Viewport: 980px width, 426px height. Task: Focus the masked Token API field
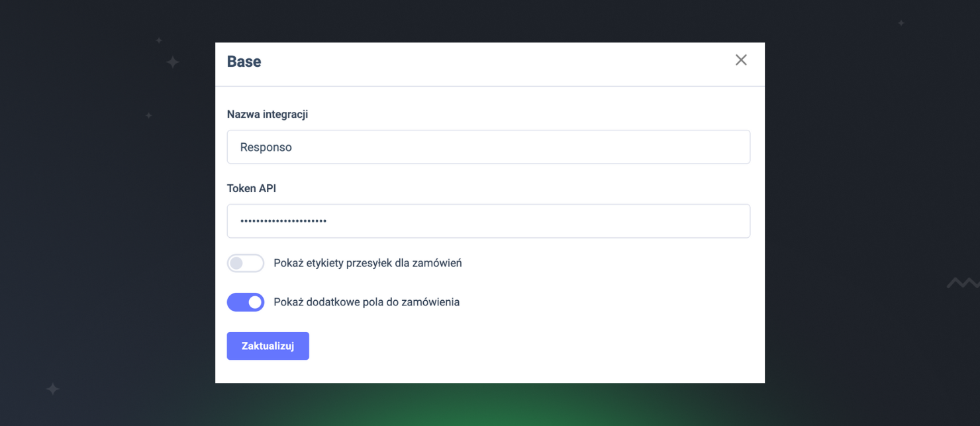(x=488, y=221)
